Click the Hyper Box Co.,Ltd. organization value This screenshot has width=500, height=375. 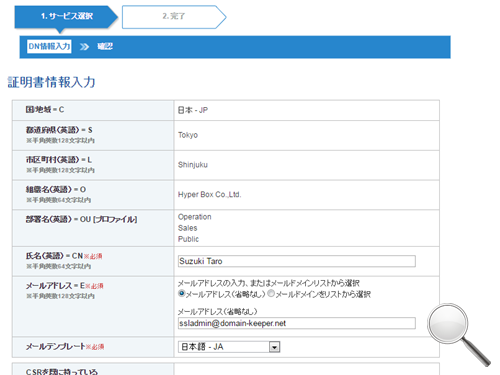point(209,194)
